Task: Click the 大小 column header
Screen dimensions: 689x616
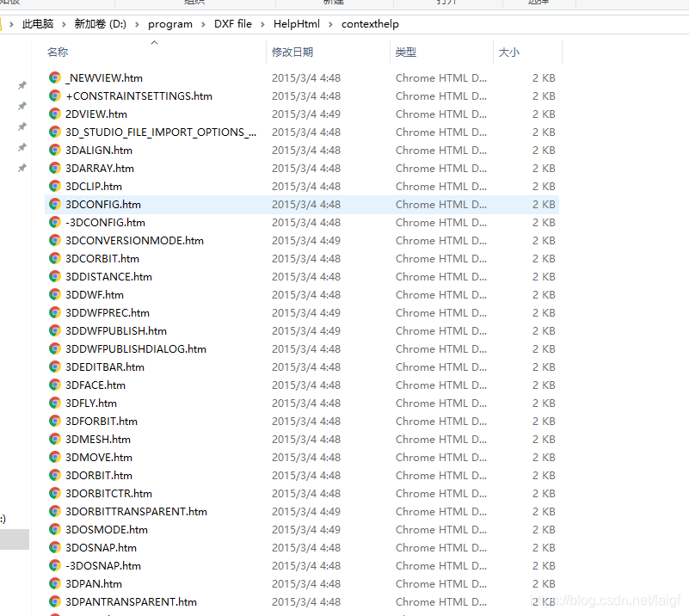Action: click(509, 52)
